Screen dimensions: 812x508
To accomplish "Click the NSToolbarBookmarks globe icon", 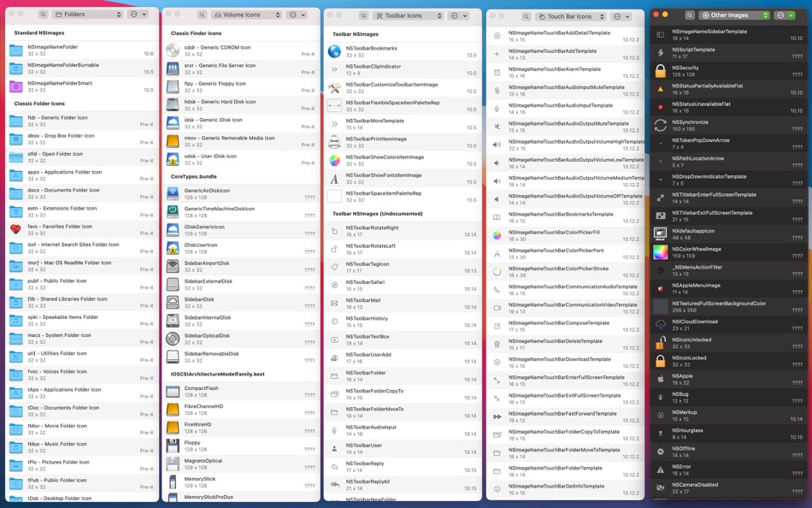I will point(334,51).
